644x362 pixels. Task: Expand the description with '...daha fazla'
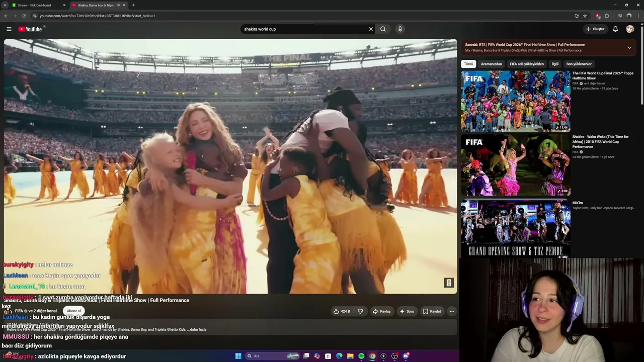197,329
